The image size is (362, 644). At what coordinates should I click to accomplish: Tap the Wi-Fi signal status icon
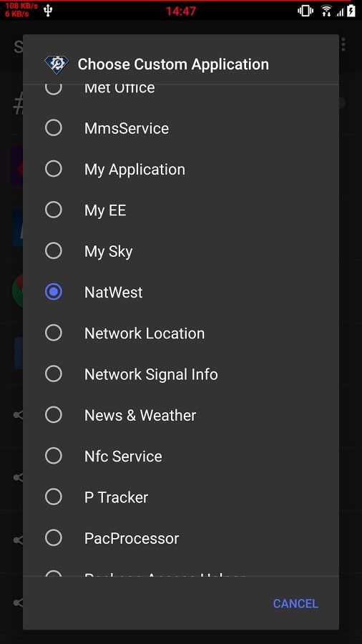coord(326,11)
